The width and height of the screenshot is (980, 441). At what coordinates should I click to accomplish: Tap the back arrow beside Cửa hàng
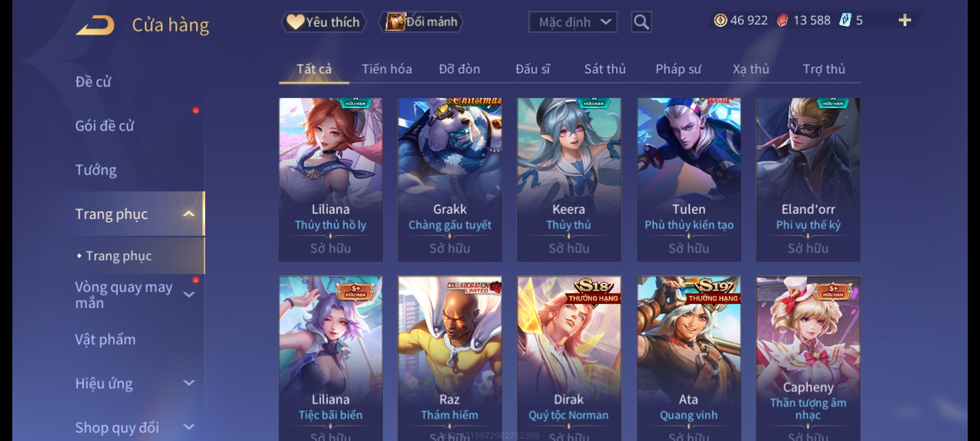coord(95,25)
